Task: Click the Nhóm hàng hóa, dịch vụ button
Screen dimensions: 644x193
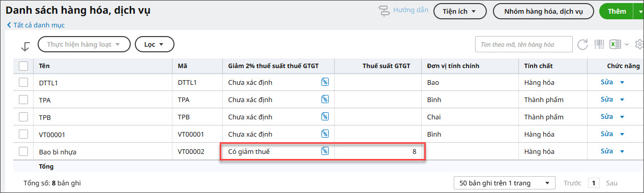Action: click(x=543, y=11)
